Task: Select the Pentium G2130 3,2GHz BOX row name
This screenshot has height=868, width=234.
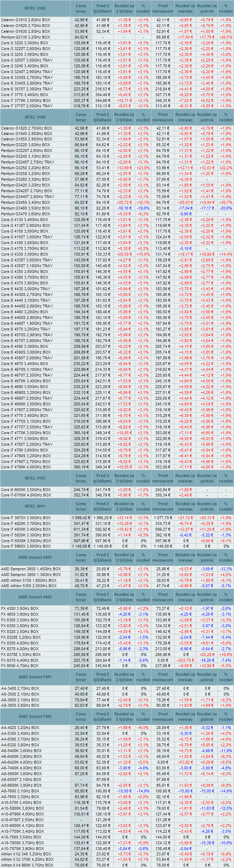Action: 26,37
